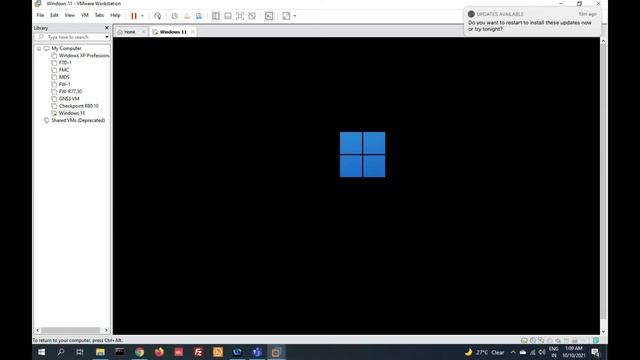
Task: Toggle the library sidebar view icon
Action: click(216, 16)
